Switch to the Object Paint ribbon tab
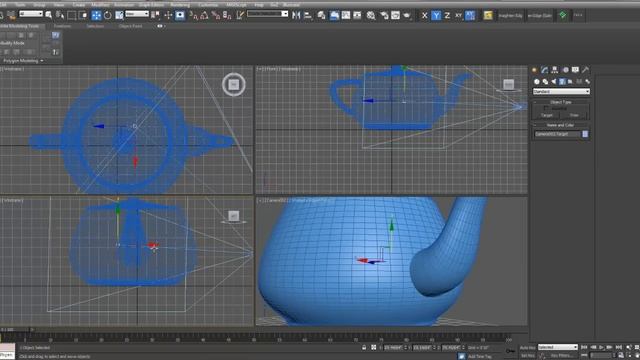This screenshot has height=360, width=640. (131, 26)
